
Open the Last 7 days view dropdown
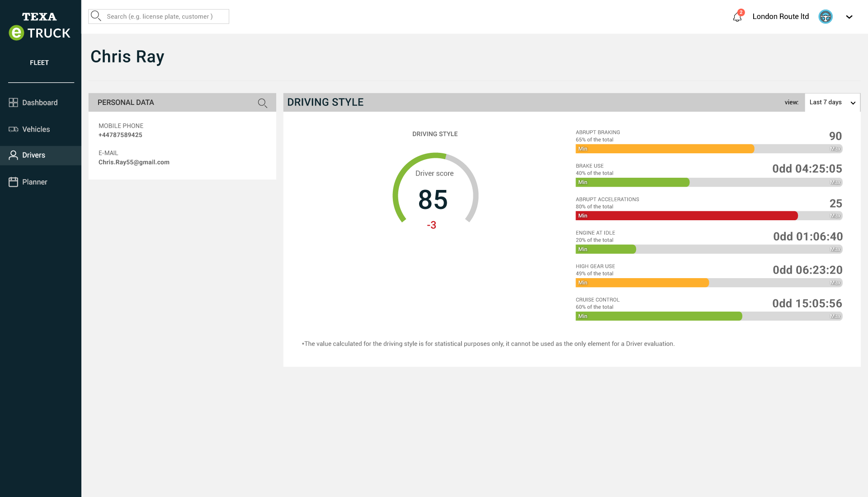click(832, 102)
